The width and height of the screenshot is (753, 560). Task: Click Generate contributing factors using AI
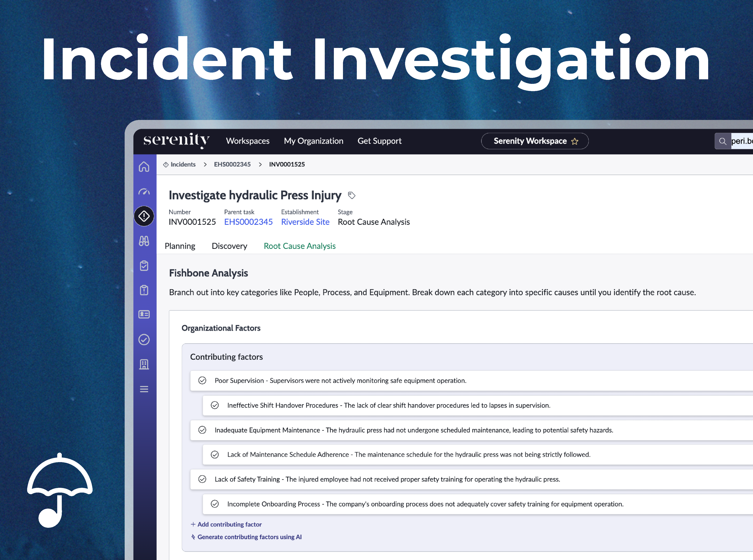click(249, 537)
